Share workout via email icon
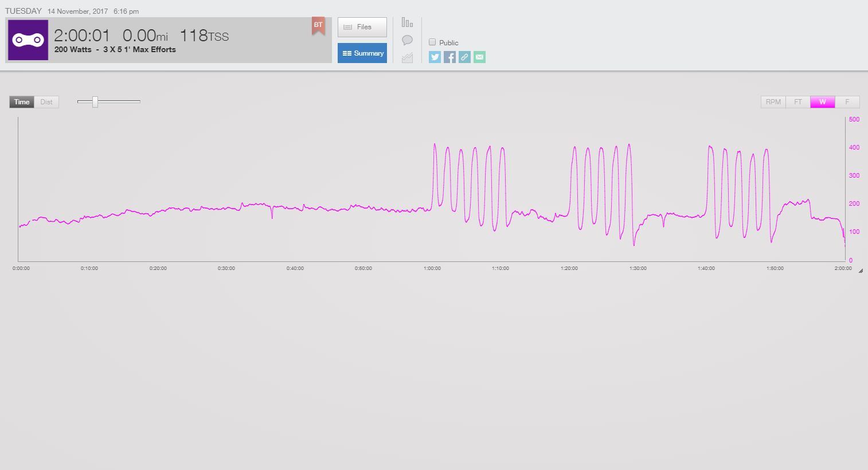The width and height of the screenshot is (868, 470). pos(479,57)
